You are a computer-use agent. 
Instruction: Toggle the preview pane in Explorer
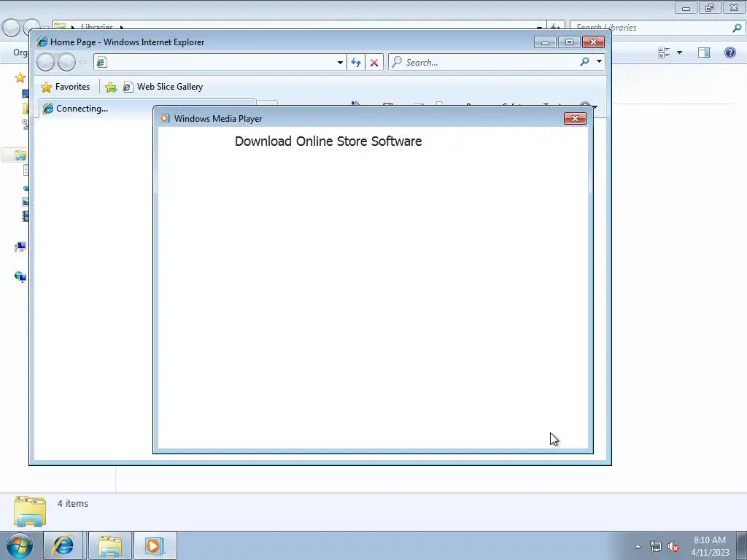click(x=704, y=52)
